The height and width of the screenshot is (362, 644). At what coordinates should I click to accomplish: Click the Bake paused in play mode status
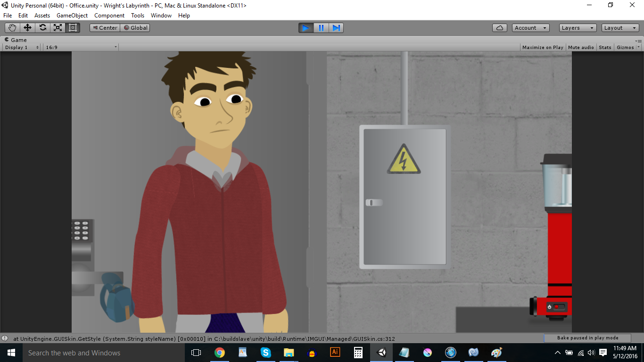(x=587, y=338)
